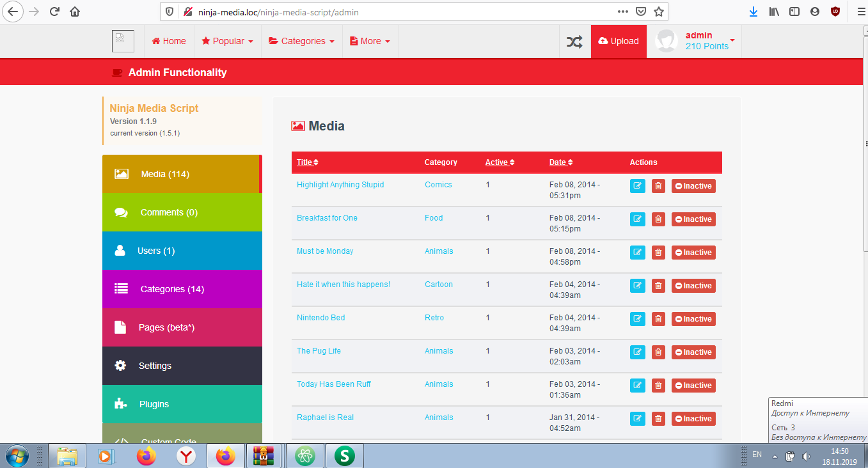Click the shuffle random media icon

pyautogui.click(x=574, y=42)
